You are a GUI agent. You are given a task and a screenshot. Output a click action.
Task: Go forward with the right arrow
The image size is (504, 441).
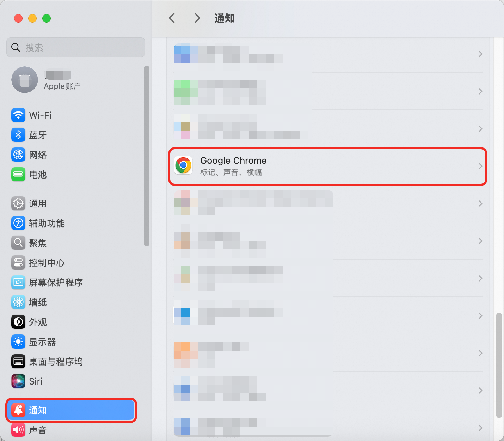(197, 18)
